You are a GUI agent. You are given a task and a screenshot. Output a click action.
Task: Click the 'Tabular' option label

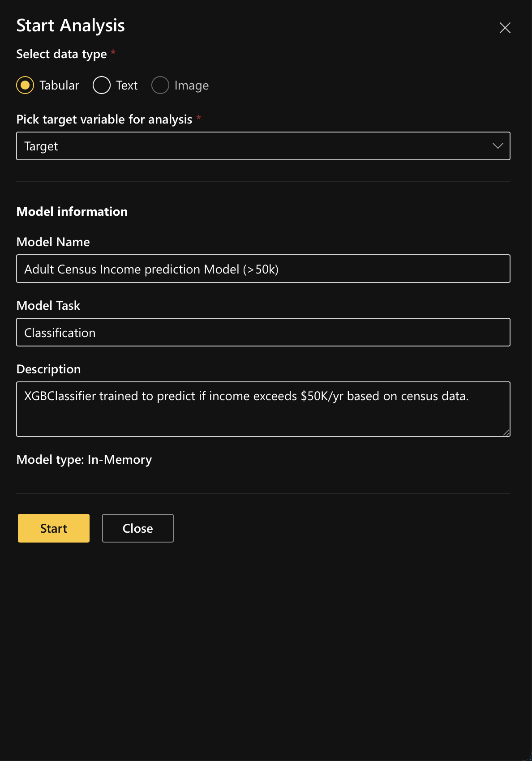[59, 85]
